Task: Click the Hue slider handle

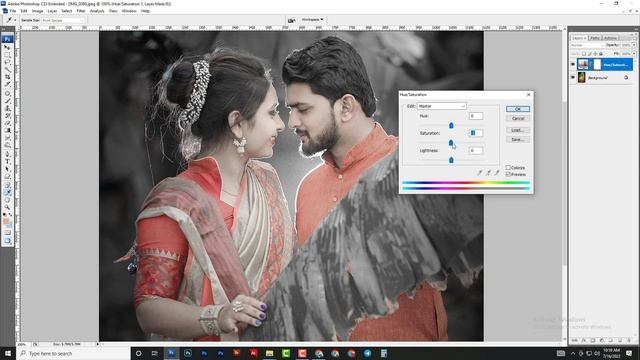Action: (451, 125)
